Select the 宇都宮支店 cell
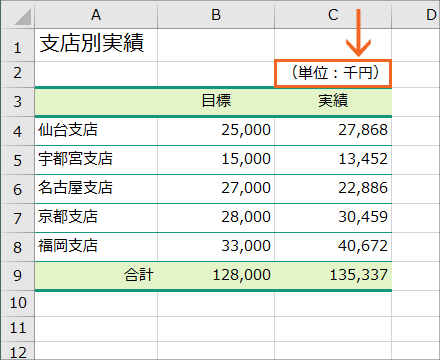The width and height of the screenshot is (440, 360). (x=96, y=160)
